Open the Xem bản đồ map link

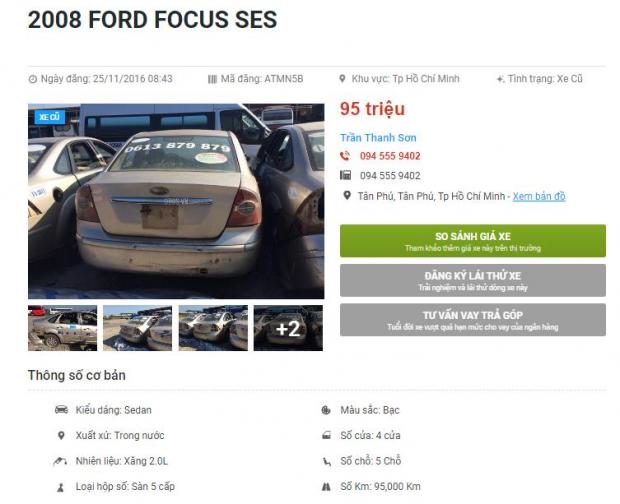(x=539, y=196)
